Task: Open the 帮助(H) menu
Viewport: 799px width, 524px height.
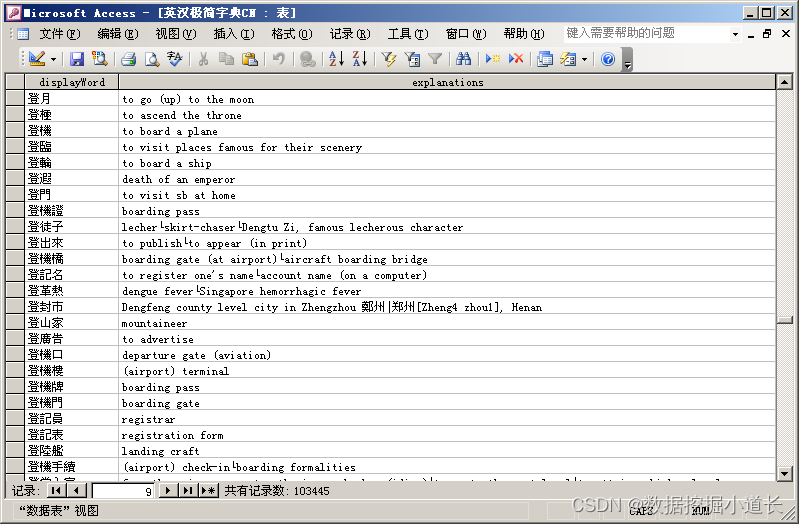Action: click(x=524, y=34)
